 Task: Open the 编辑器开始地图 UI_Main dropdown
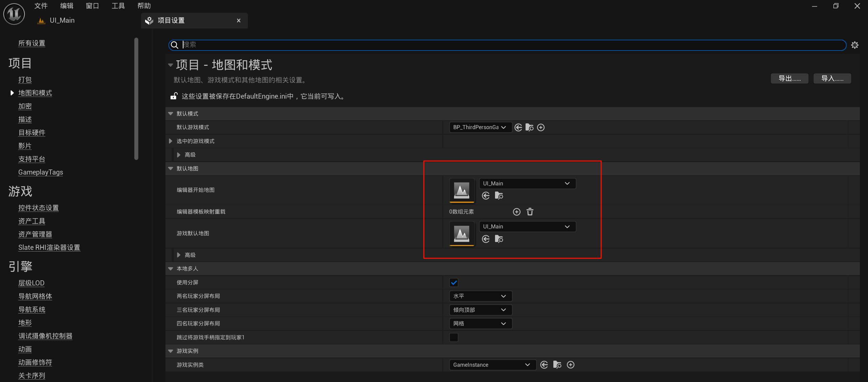[x=527, y=183]
